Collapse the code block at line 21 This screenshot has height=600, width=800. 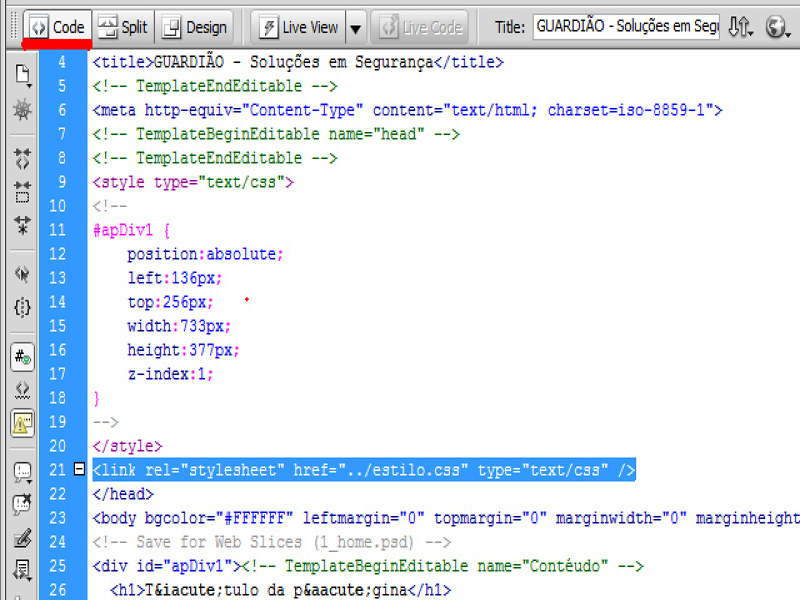pos(80,469)
